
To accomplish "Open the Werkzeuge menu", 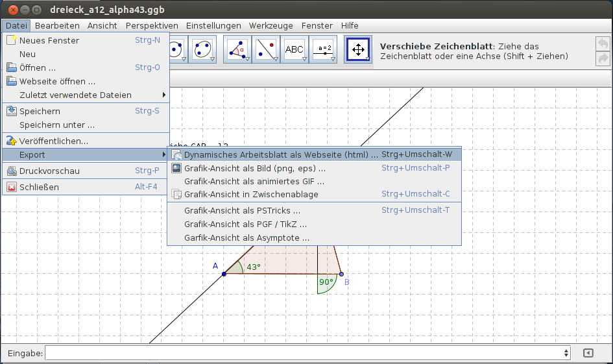I will coord(271,25).
